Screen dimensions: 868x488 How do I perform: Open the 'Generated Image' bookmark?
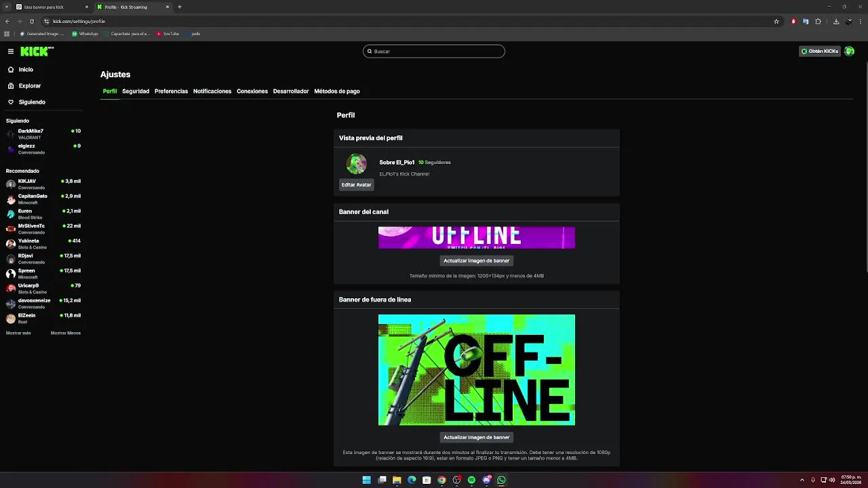point(42,33)
